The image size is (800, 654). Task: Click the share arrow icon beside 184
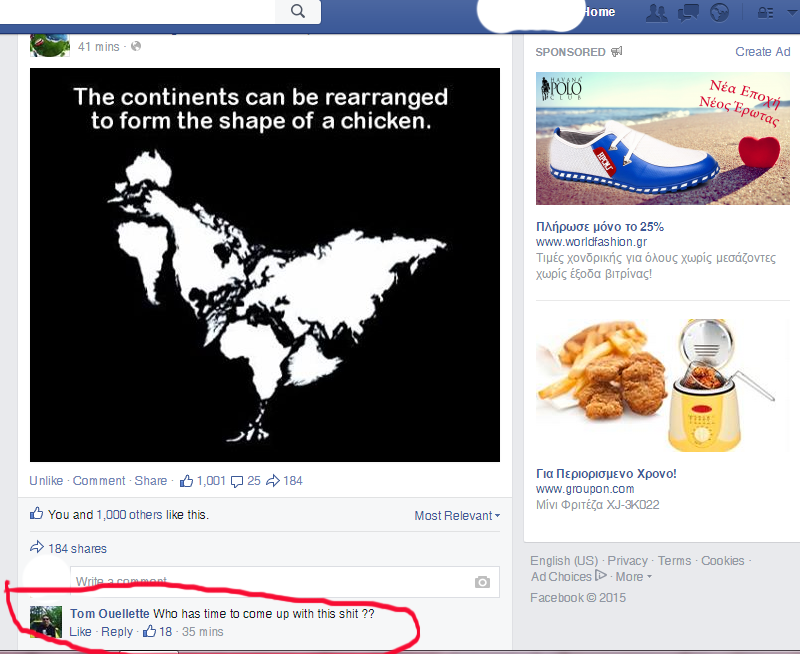click(273, 481)
